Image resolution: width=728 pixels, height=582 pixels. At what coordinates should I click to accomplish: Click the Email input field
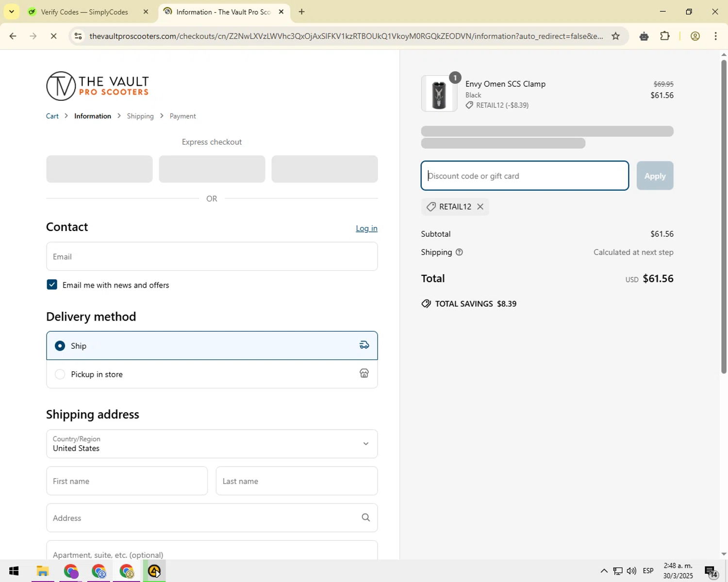pyautogui.click(x=212, y=257)
